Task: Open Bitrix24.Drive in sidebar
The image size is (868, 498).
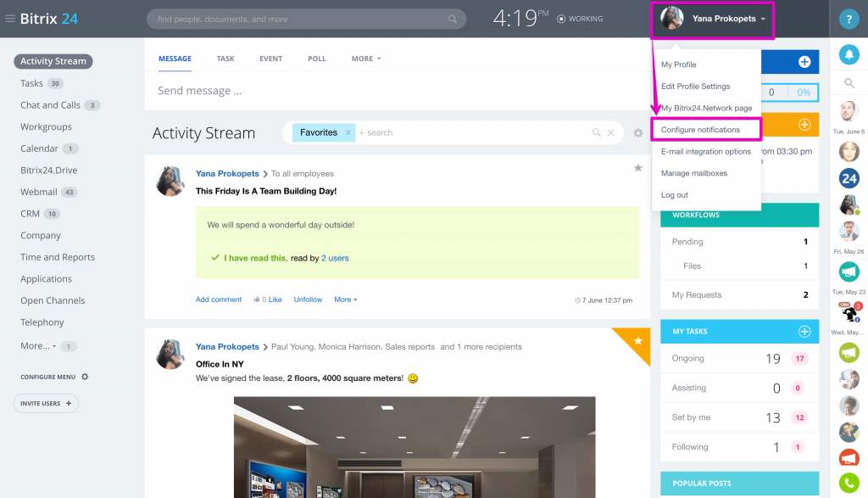Action: pyautogui.click(x=48, y=170)
